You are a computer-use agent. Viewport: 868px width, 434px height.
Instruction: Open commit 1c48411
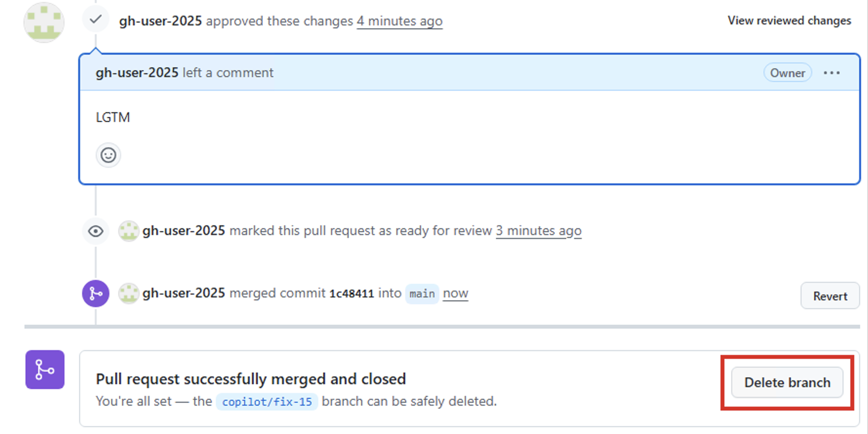[x=351, y=294]
